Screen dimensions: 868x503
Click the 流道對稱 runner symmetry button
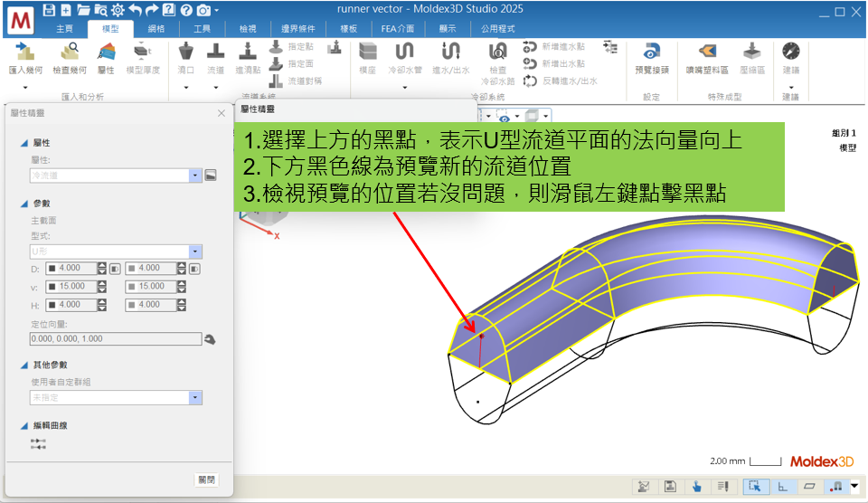tap(296, 81)
